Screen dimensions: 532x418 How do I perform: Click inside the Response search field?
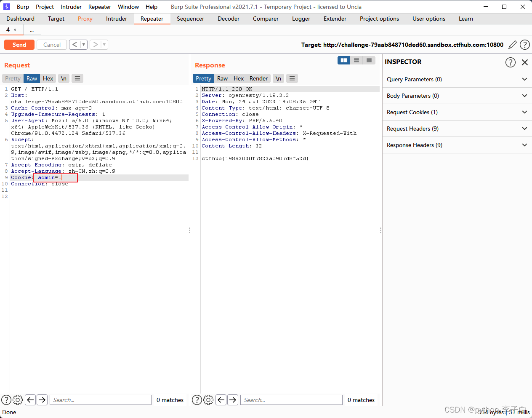(291, 399)
